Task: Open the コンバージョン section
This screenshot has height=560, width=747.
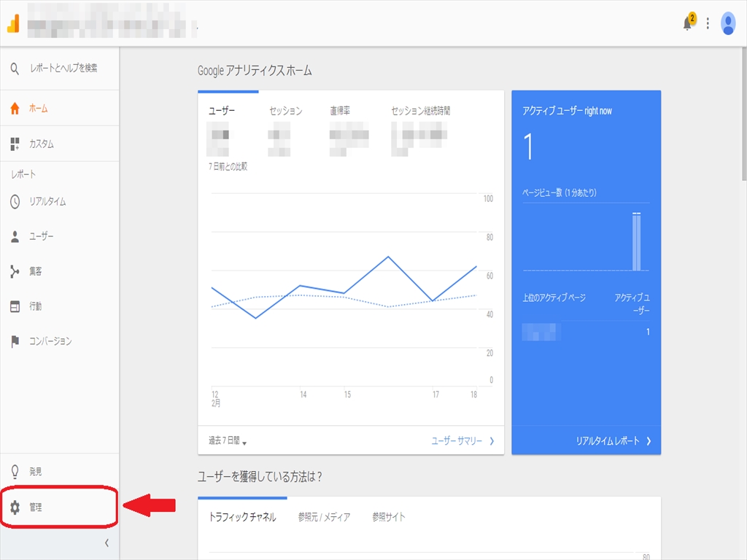Action: tap(50, 341)
